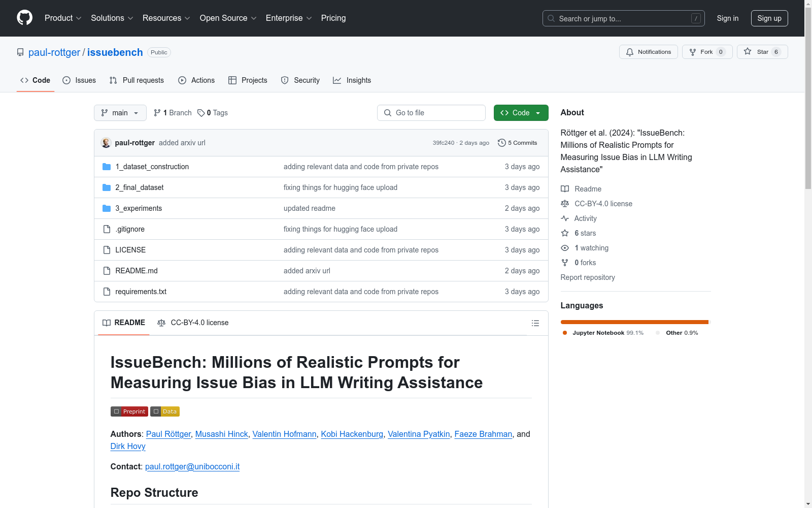Click the repository icon beside paul-rottger
Image resolution: width=812 pixels, height=508 pixels.
[x=20, y=52]
